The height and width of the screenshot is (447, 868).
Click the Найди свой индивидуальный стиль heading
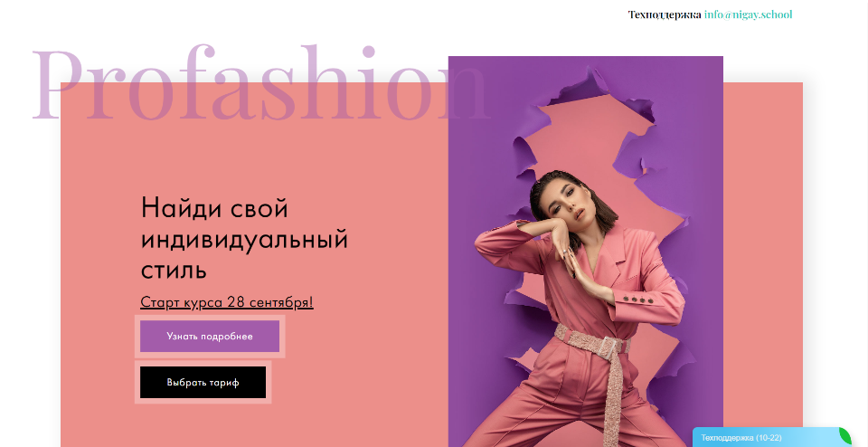pos(244,239)
